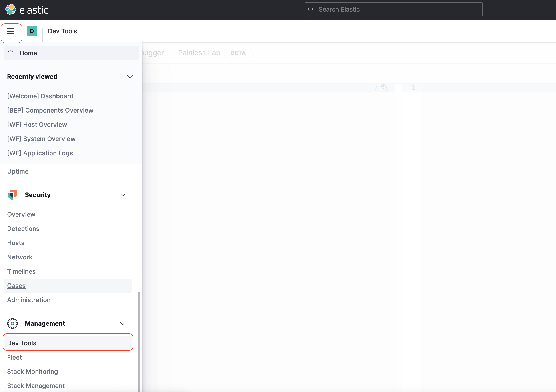The image size is (556, 392).
Task: Collapse the Security section chevron
Action: point(123,195)
